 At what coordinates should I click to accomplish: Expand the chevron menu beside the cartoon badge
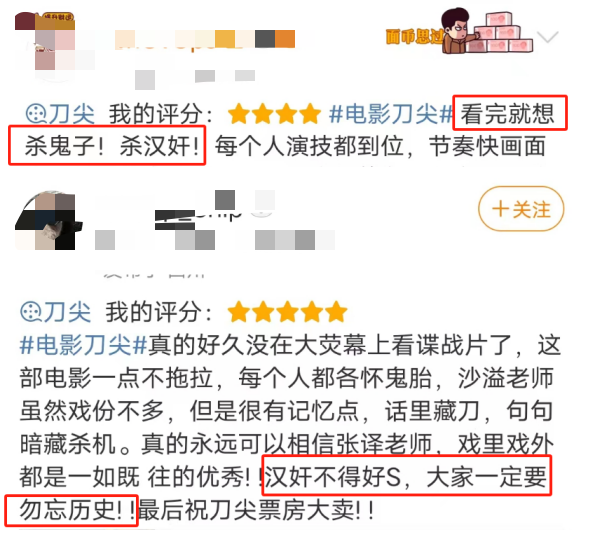click(547, 37)
